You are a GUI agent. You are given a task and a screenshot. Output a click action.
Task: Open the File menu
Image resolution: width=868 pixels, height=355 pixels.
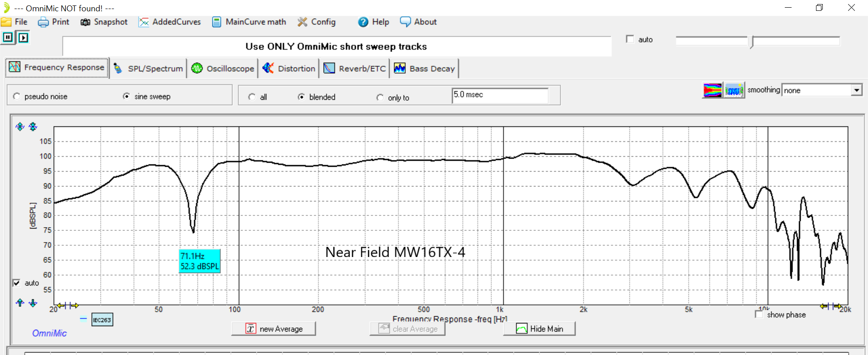14,22
